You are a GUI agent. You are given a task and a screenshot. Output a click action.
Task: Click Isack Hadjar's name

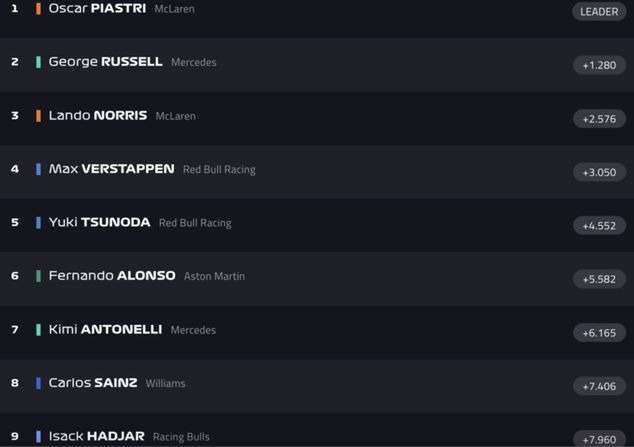point(96,437)
